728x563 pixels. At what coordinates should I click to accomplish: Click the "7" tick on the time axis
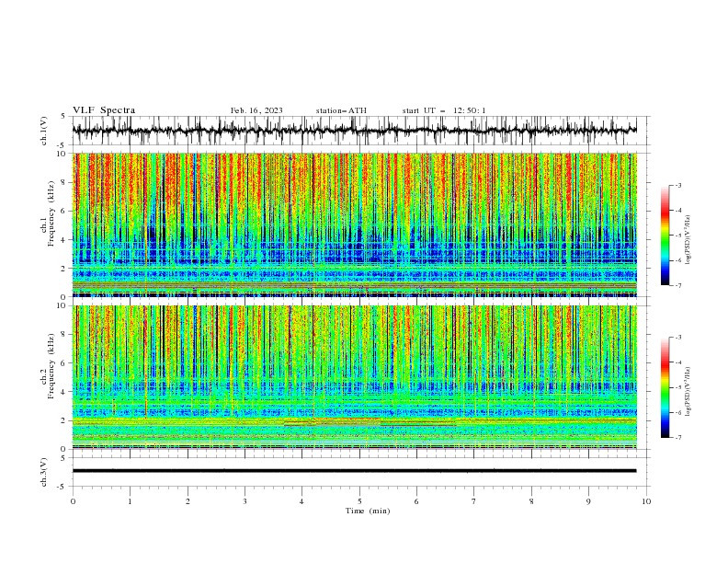pyautogui.click(x=474, y=501)
